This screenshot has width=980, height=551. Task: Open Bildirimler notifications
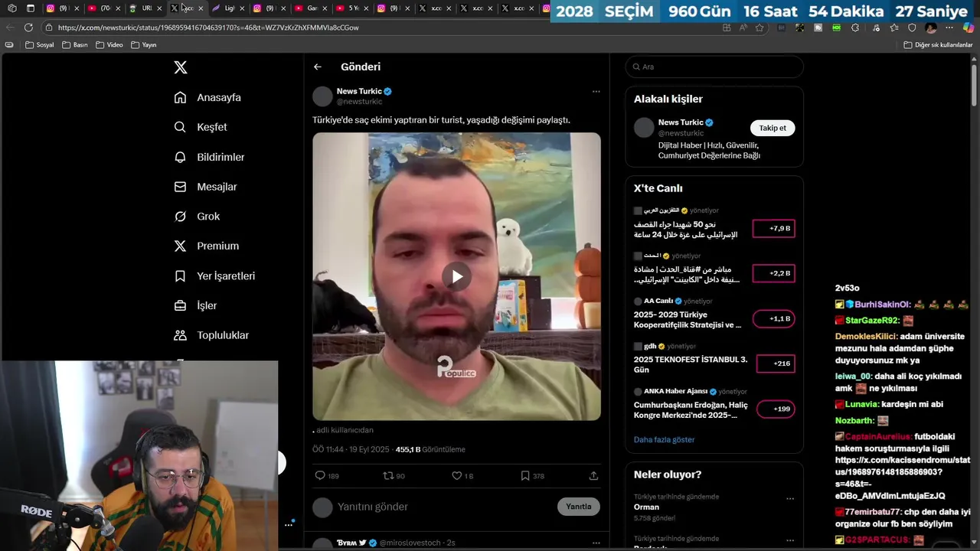coord(209,157)
